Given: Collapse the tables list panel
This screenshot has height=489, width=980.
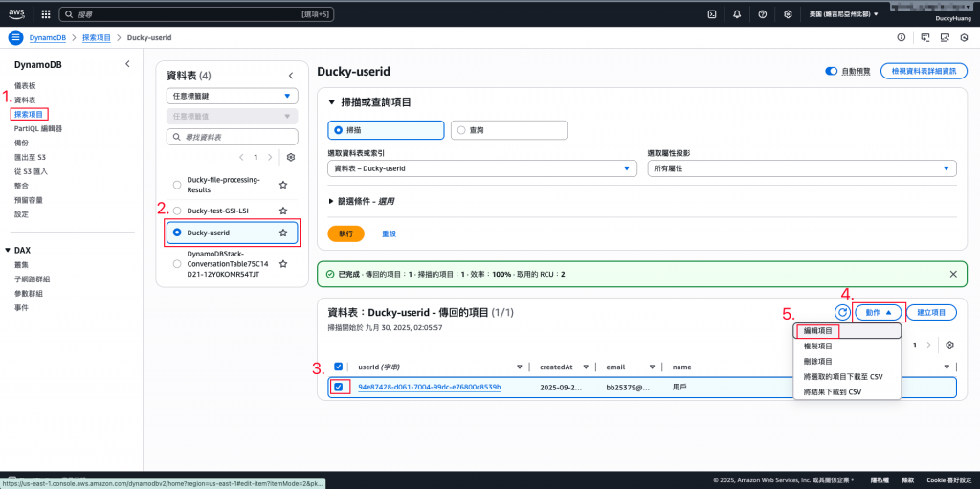Looking at the screenshot, I should tap(291, 76).
